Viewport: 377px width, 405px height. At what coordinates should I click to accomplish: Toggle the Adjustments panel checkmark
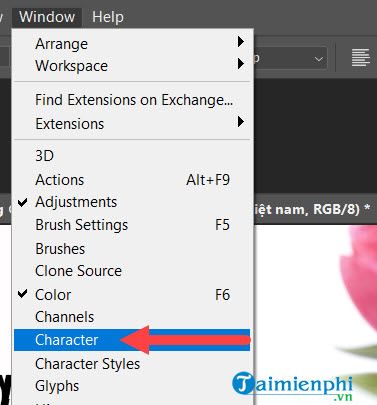(x=23, y=202)
